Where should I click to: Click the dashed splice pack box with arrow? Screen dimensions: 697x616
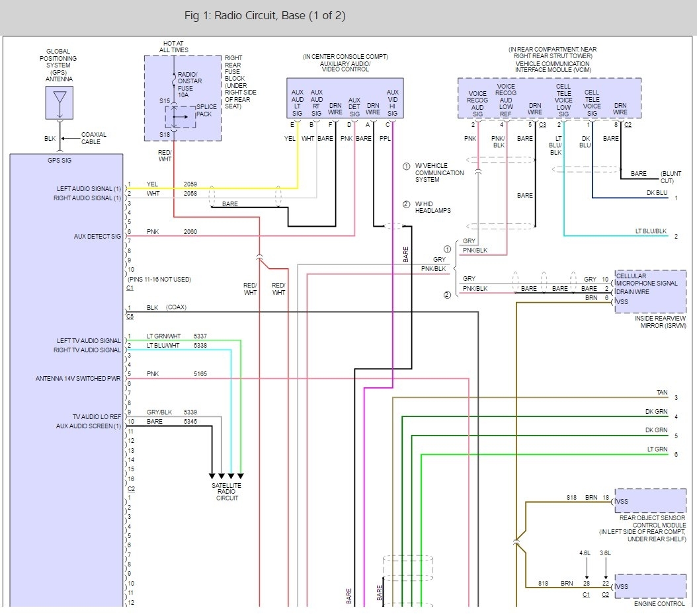pos(180,117)
